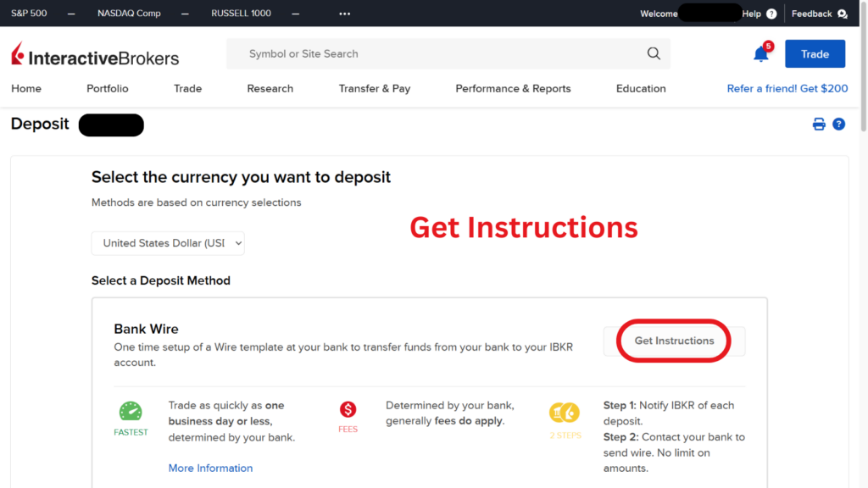Click the printer icon to print deposit page
Image resolution: width=868 pixels, height=488 pixels.
click(818, 124)
